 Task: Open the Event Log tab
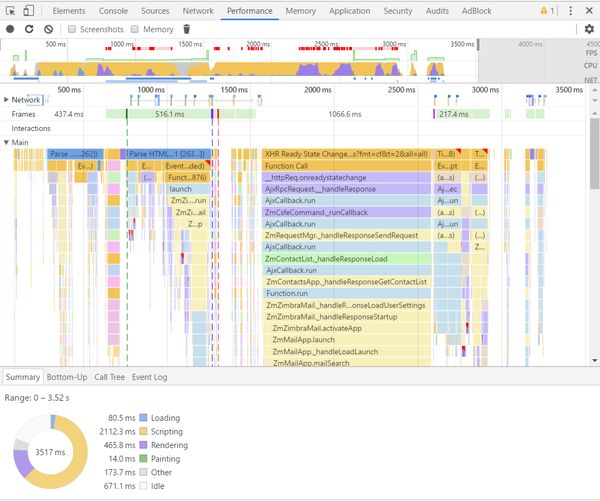150,377
